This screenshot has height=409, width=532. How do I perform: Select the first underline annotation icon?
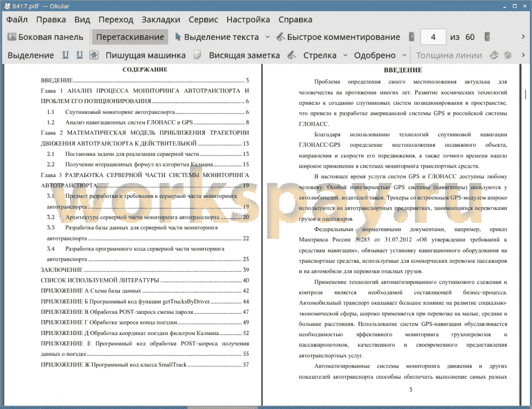click(65, 55)
